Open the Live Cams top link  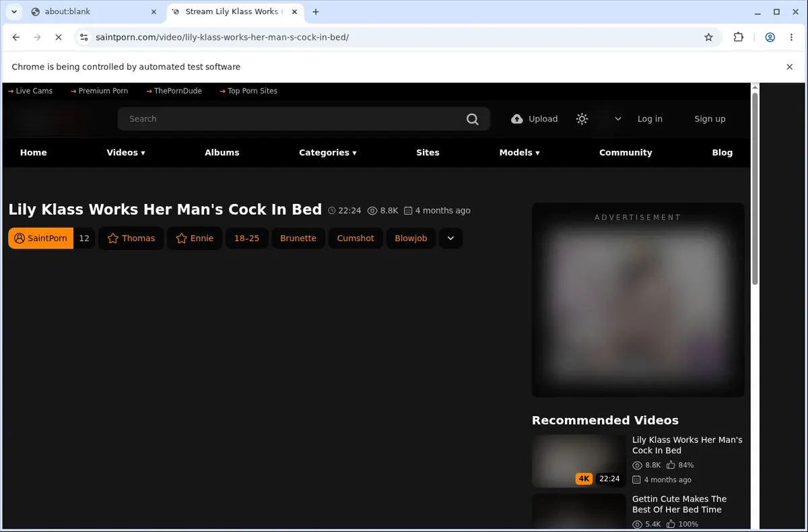[30, 91]
